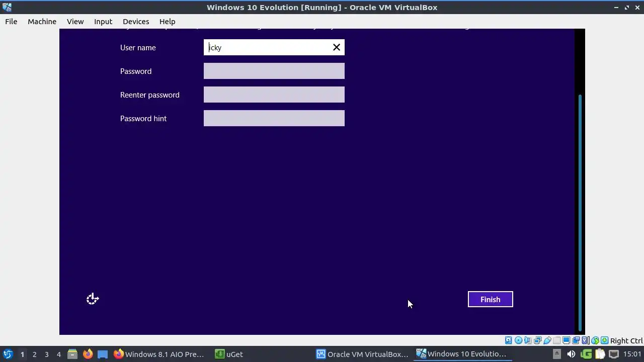
Task: Open the desktop start menu bird icon
Action: point(8,354)
